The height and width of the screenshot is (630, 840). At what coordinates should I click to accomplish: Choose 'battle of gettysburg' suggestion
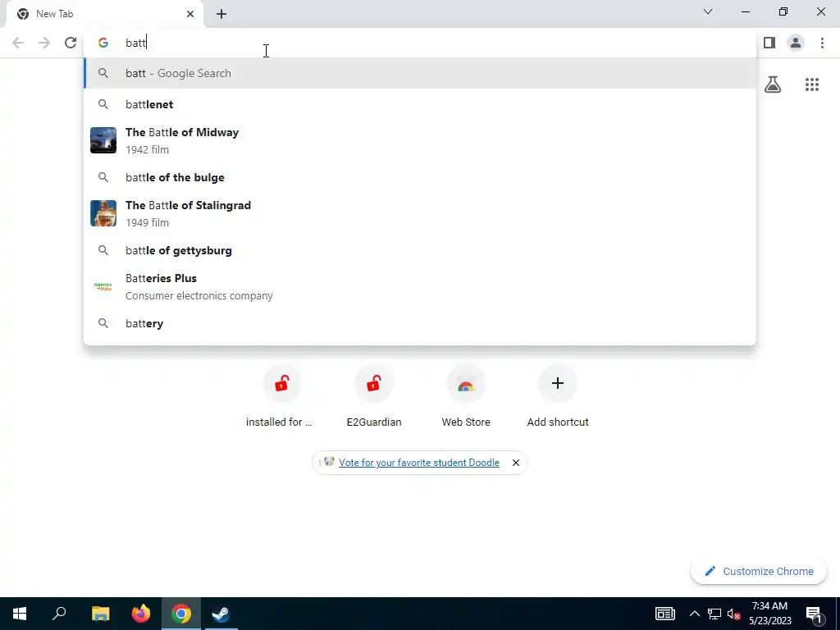coord(420,250)
